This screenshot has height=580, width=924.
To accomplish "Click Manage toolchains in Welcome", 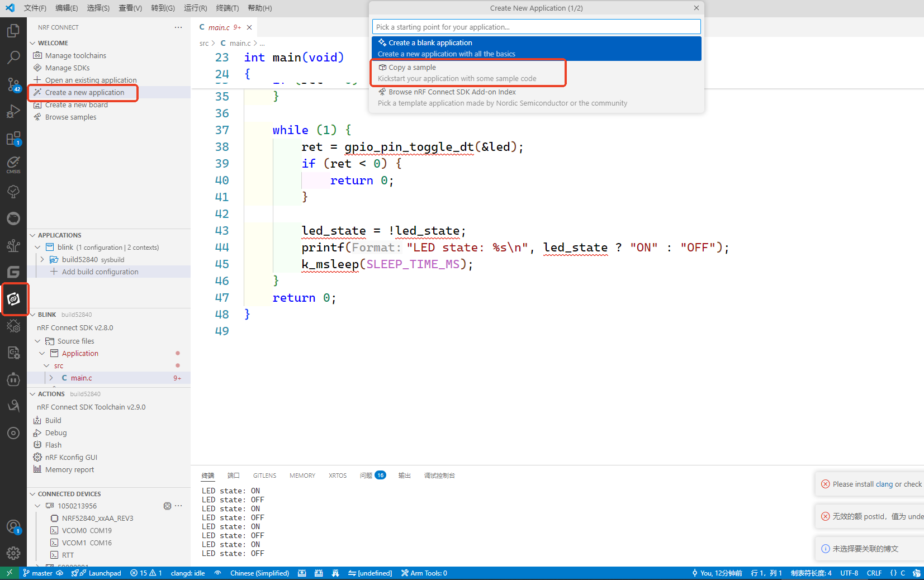I will (x=75, y=56).
